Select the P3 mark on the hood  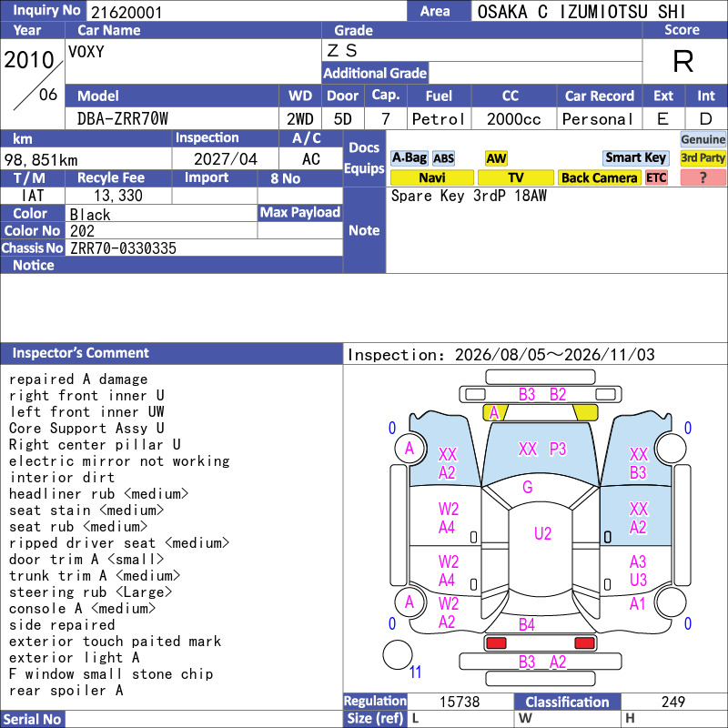click(558, 449)
